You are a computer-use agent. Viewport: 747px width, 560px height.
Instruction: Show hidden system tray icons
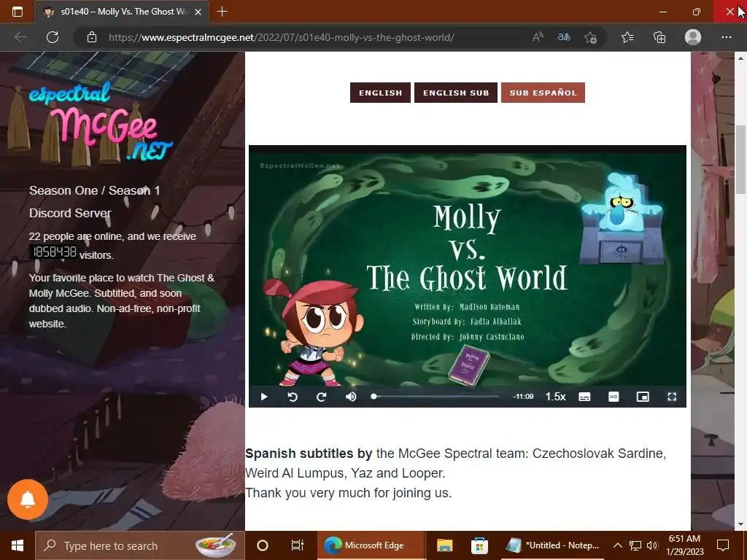coord(617,545)
